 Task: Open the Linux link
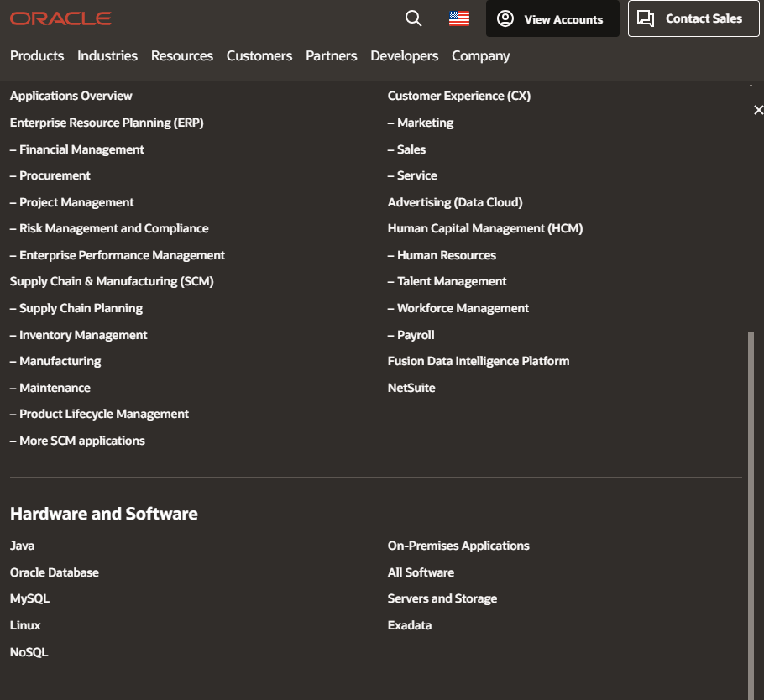click(25, 625)
